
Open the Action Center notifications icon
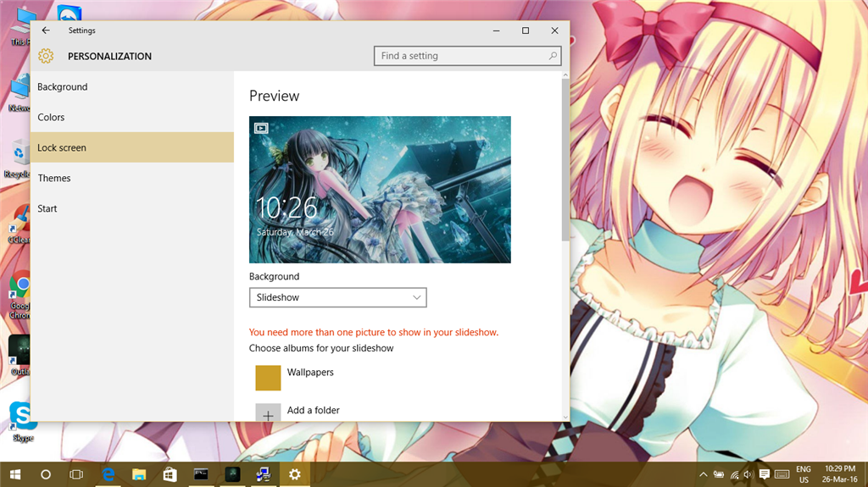[765, 474]
